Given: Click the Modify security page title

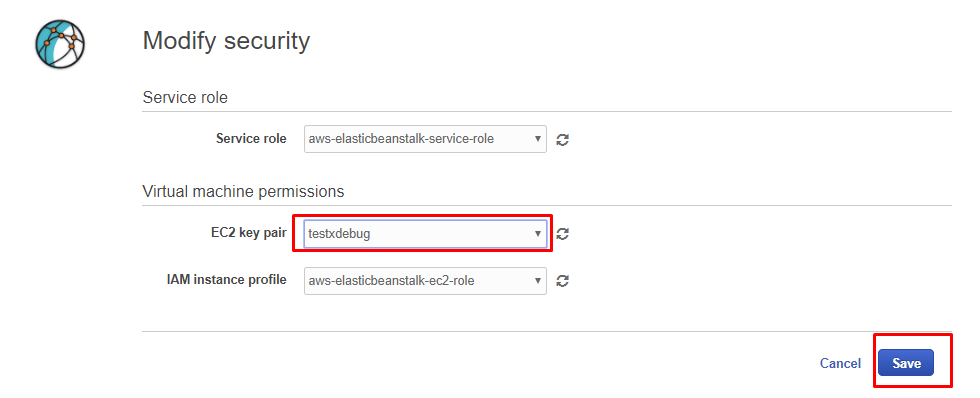Looking at the screenshot, I should click(226, 41).
